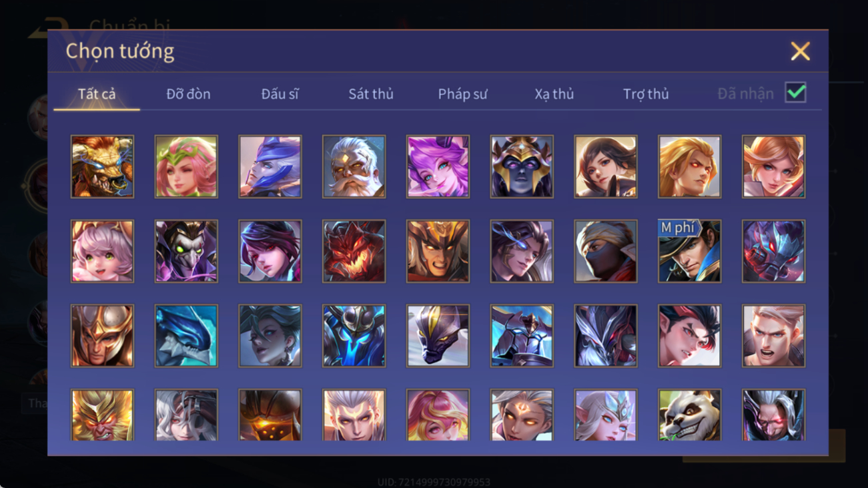Screen dimensions: 868x488
Task: Choose the red demon-faced hero
Action: click(354, 251)
